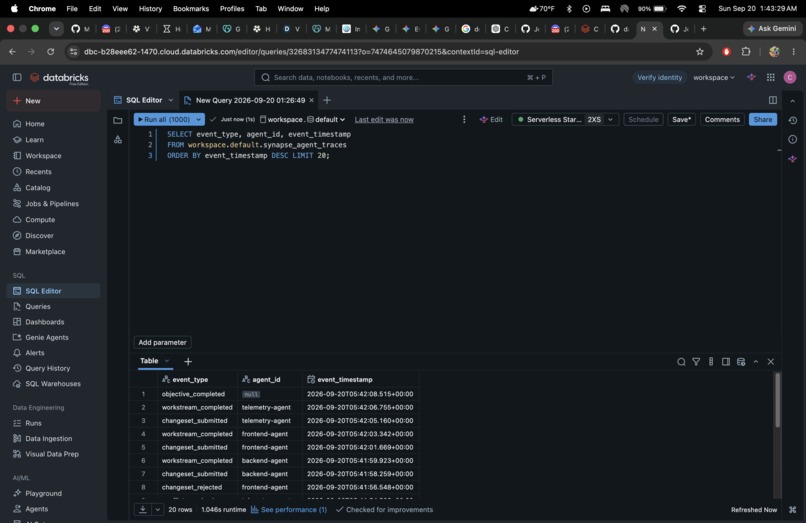Open the Chrome Profiles menu
Viewport: 806px width, 523px height.
point(232,9)
